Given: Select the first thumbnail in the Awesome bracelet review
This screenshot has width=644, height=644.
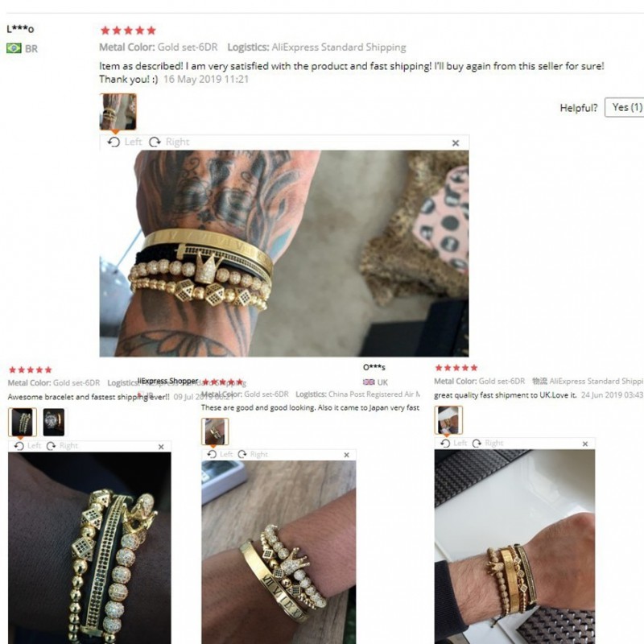Looking at the screenshot, I should pos(23,422).
